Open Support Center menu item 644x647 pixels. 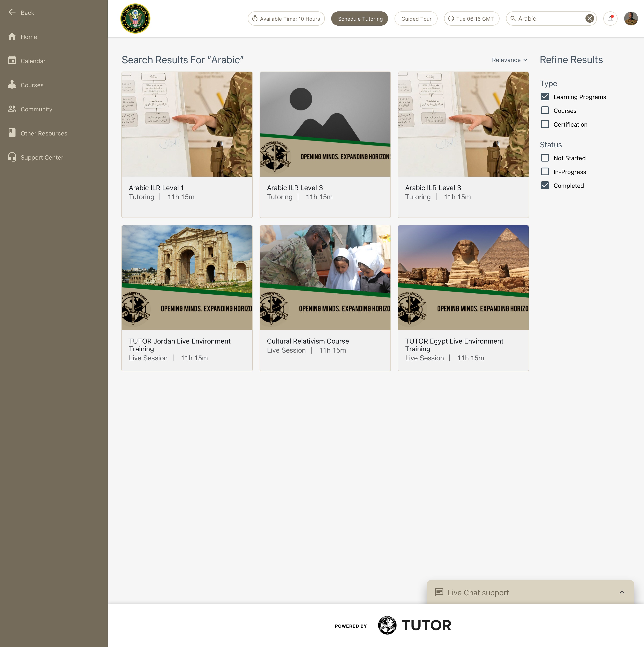(42, 157)
